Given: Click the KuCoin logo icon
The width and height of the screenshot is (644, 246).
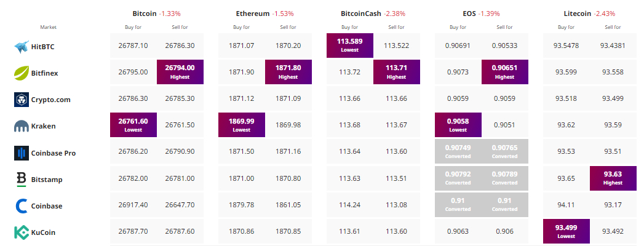Looking at the screenshot, I should 22,232.
